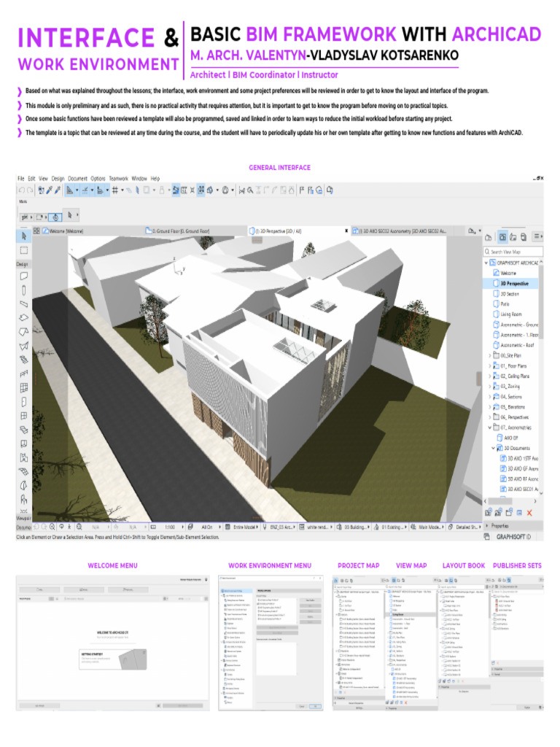Select the Wall tool in the toolbox
Viewport: 560px width, 747px height.
[24, 276]
